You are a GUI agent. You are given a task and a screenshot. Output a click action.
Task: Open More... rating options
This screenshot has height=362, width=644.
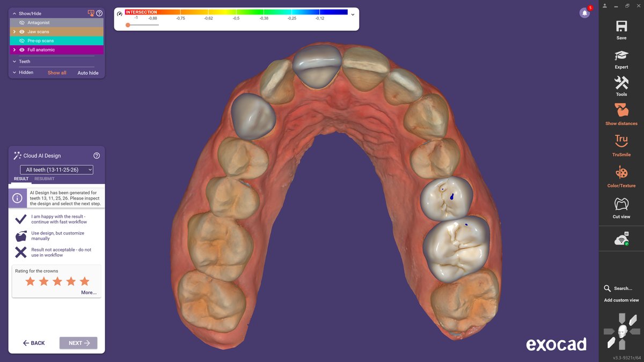pos(89,292)
